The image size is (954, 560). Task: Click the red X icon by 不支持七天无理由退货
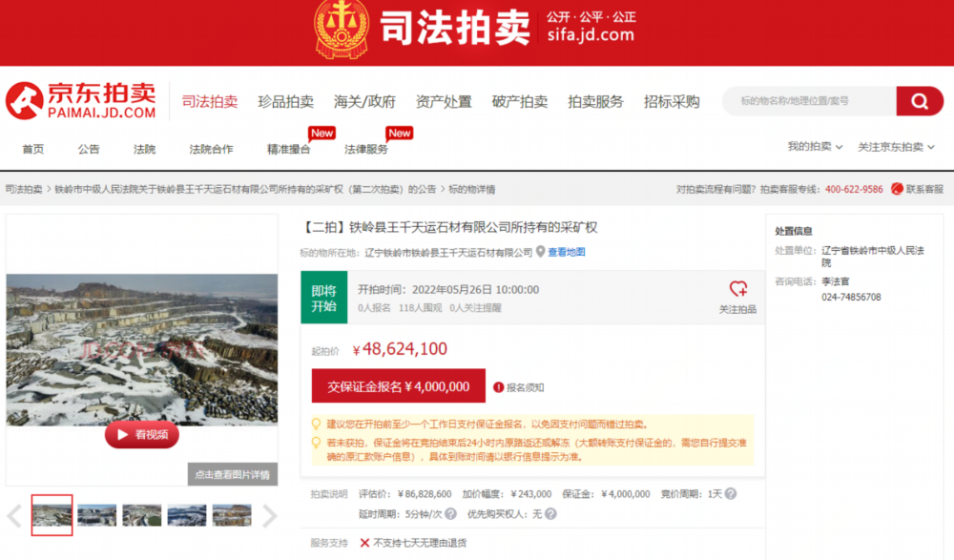click(x=364, y=542)
